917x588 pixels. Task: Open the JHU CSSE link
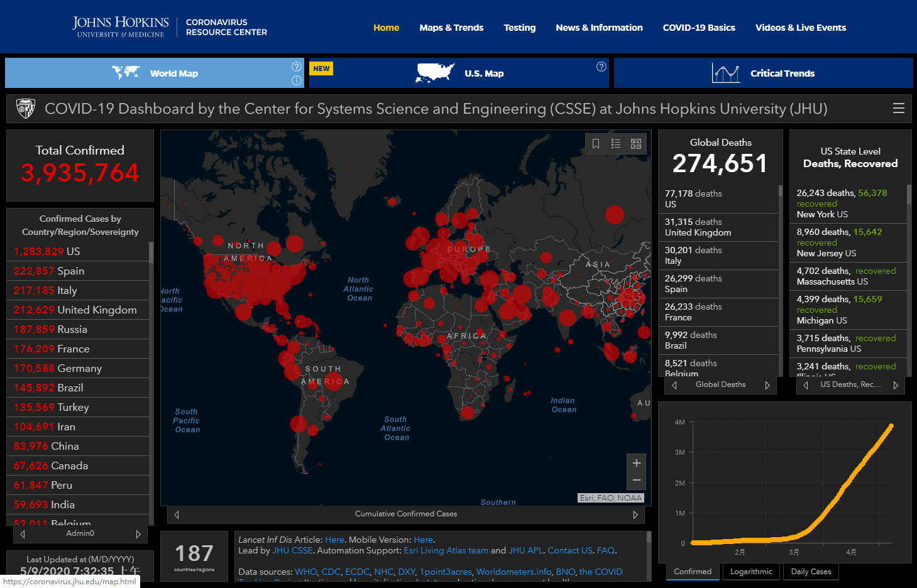point(292,550)
